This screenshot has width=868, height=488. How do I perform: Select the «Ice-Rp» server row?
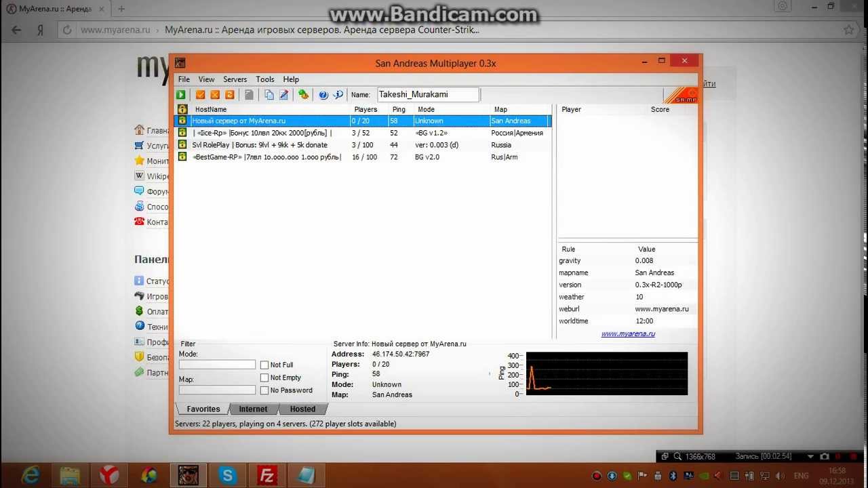(363, 133)
